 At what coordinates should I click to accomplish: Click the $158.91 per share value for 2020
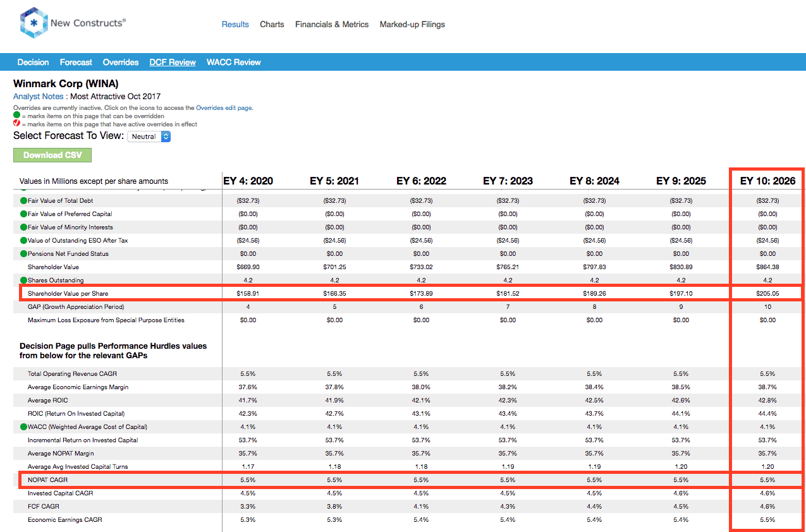(x=248, y=293)
